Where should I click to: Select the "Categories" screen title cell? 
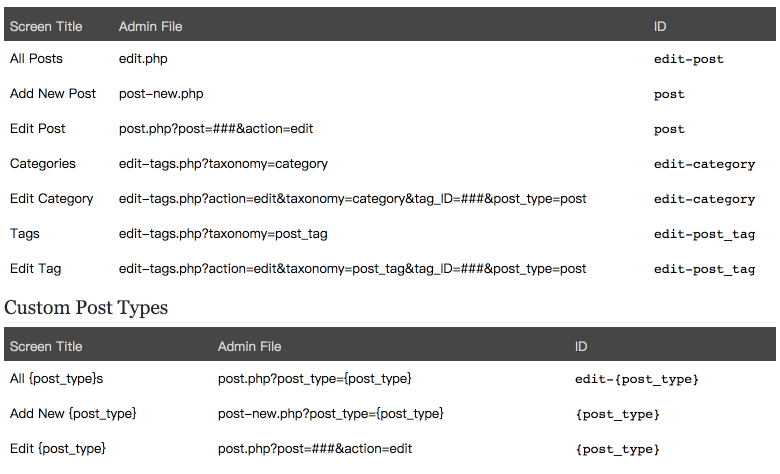point(43,164)
